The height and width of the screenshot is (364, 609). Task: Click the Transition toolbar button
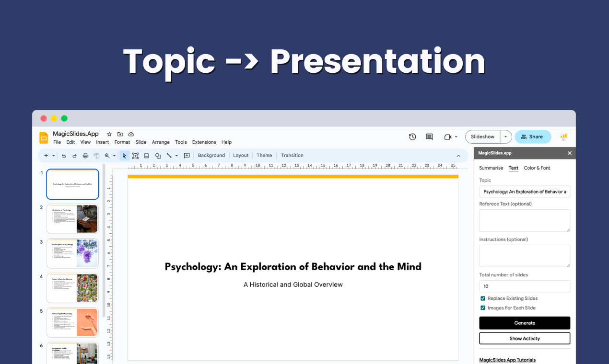click(x=293, y=156)
